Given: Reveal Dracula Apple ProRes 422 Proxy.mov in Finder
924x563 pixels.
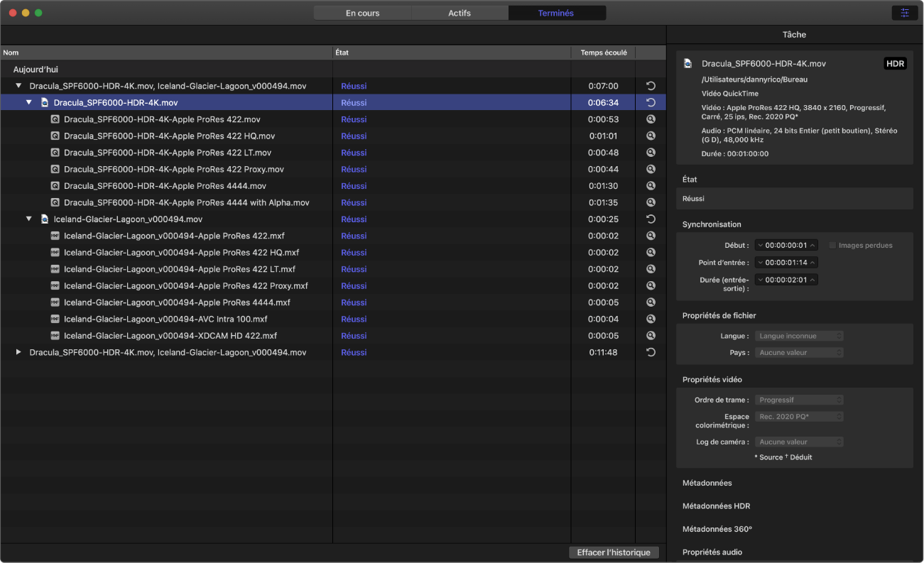Looking at the screenshot, I should coord(651,169).
